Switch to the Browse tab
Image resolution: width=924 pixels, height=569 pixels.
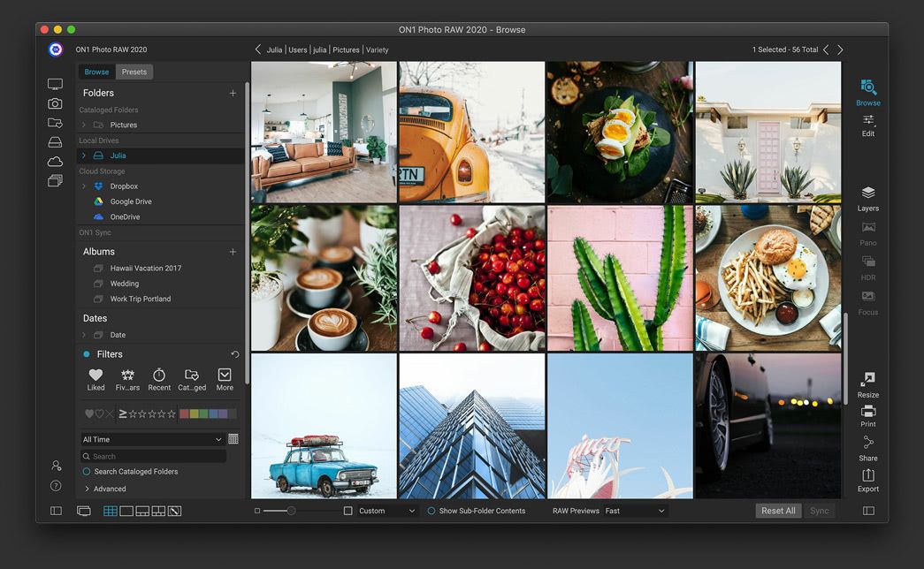(96, 72)
